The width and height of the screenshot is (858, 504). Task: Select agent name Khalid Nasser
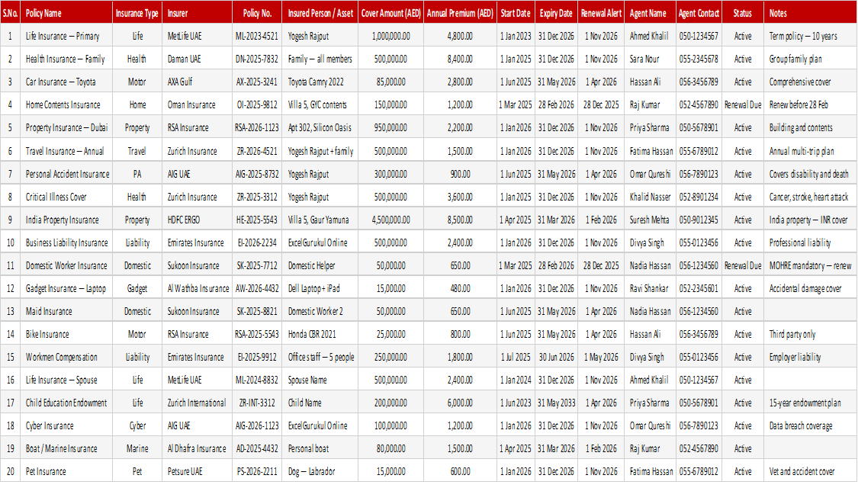[x=650, y=197]
